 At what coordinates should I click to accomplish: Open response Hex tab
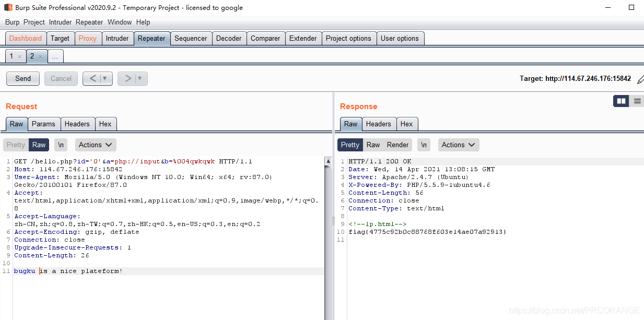point(407,124)
